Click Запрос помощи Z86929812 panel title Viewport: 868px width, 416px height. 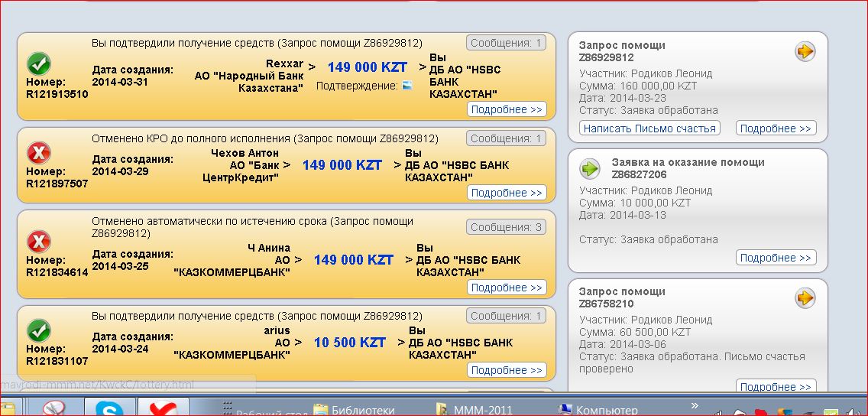coord(622,51)
